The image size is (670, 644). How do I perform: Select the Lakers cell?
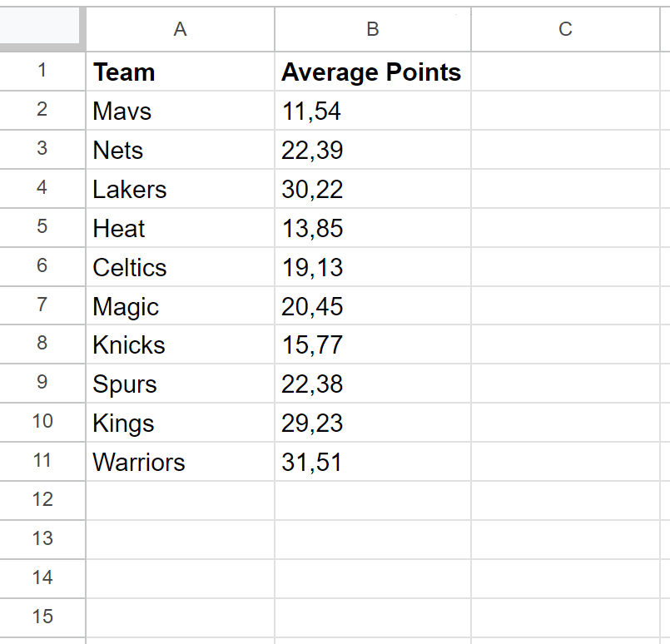coord(180,189)
